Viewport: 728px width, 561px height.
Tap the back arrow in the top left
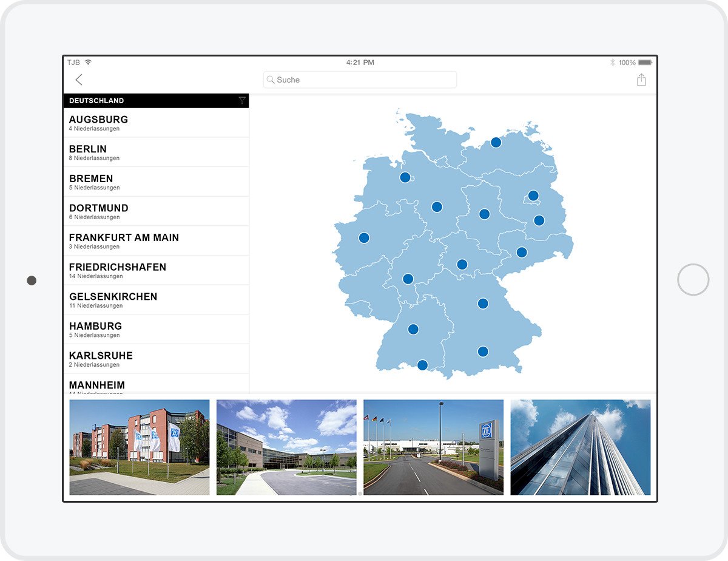(78, 80)
